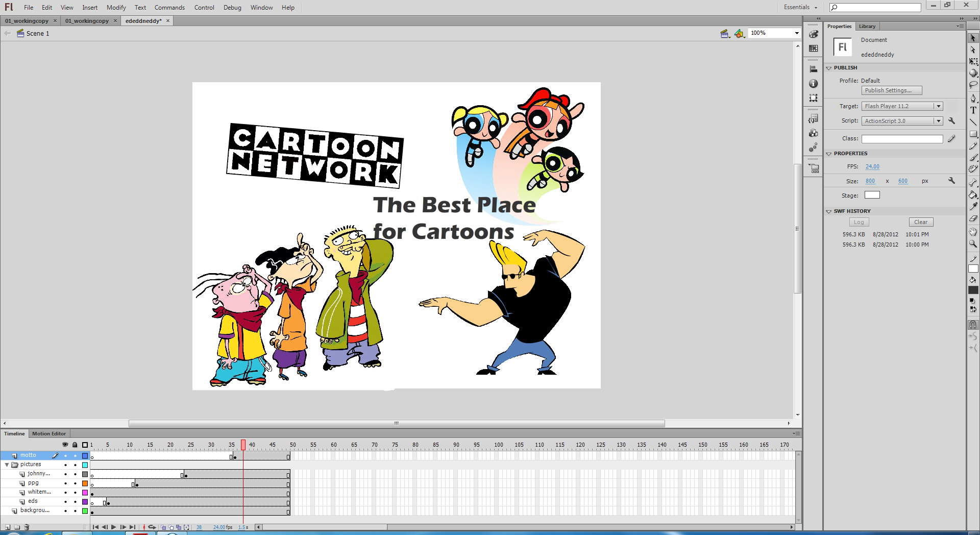Click the white Stage color swatch

[x=872, y=195]
